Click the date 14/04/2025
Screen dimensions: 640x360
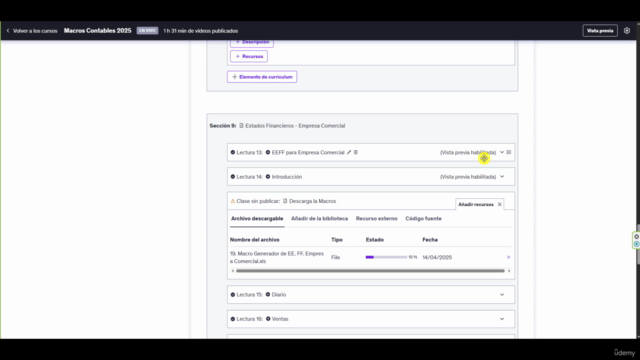437,257
